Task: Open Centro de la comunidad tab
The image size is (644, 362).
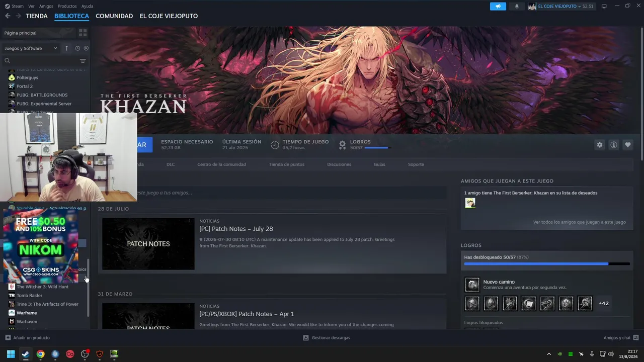Action: click(221, 164)
